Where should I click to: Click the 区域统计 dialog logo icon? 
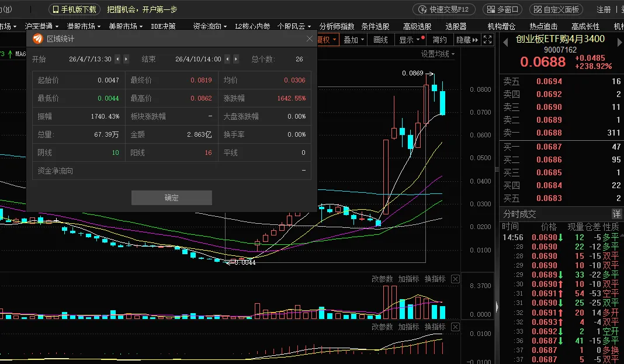(x=38, y=39)
